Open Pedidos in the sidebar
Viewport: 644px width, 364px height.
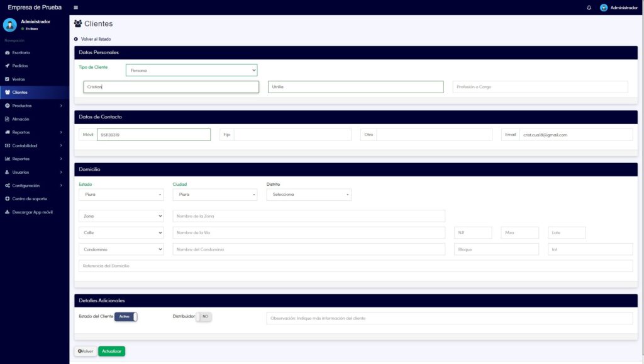35,65
